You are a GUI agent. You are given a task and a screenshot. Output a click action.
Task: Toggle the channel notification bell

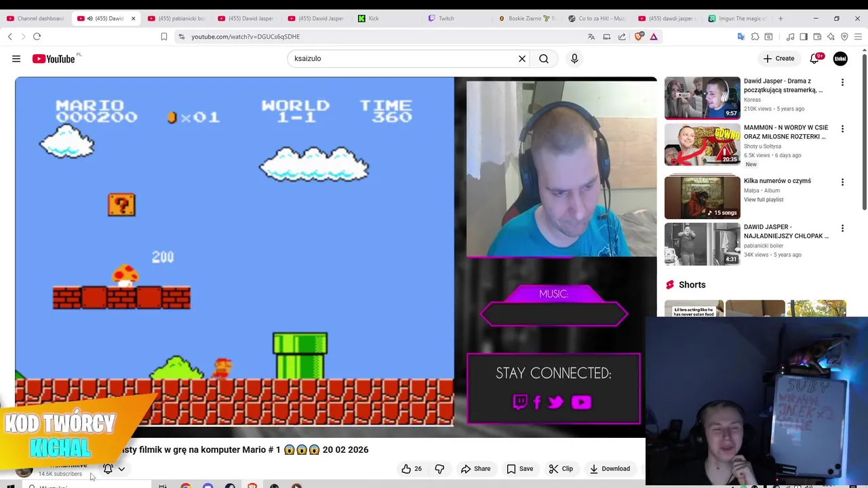pos(108,468)
